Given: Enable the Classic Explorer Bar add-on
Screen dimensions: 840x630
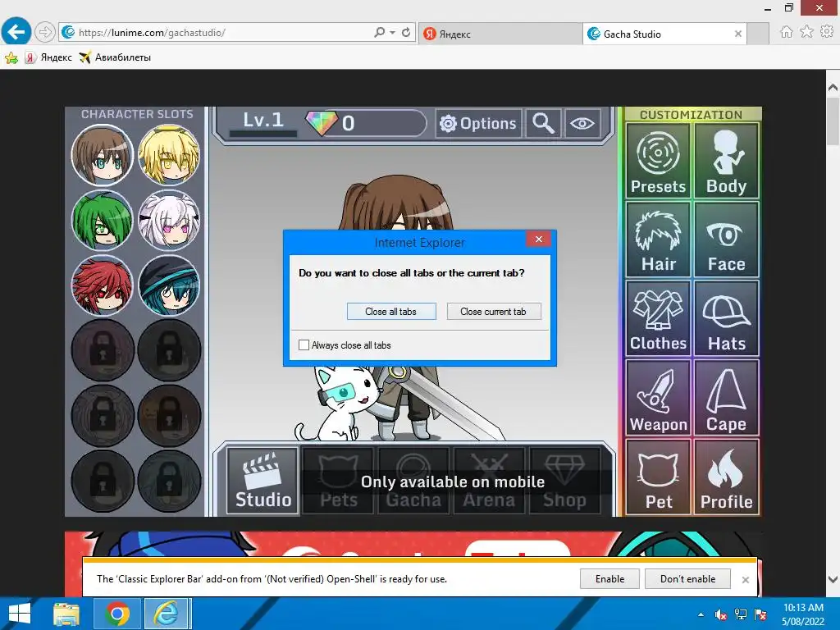Looking at the screenshot, I should point(609,578).
